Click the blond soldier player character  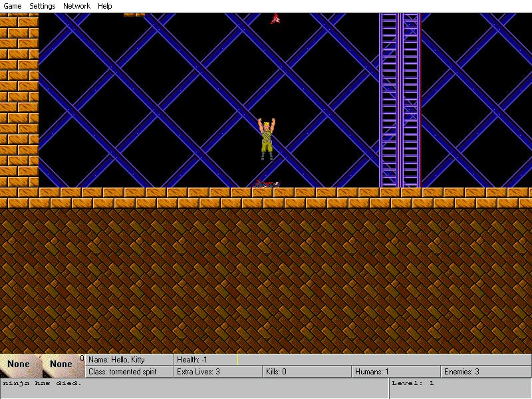pyautogui.click(x=267, y=139)
